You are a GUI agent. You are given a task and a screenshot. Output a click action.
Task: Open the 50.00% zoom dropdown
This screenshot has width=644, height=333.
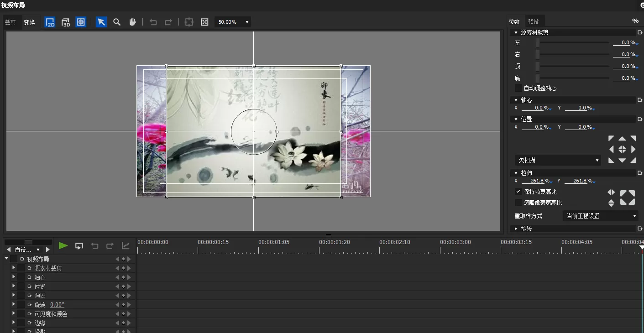(x=233, y=22)
